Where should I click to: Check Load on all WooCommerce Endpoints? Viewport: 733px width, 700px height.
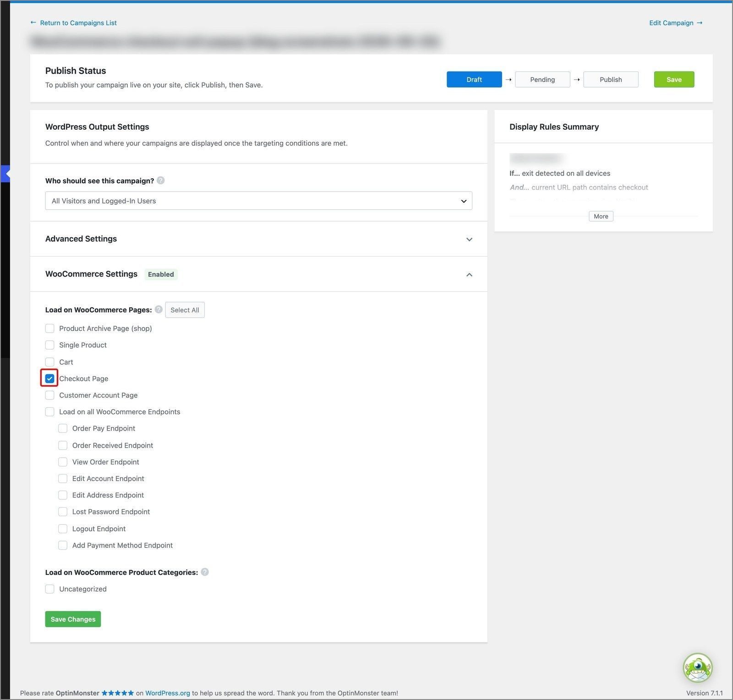click(x=50, y=412)
